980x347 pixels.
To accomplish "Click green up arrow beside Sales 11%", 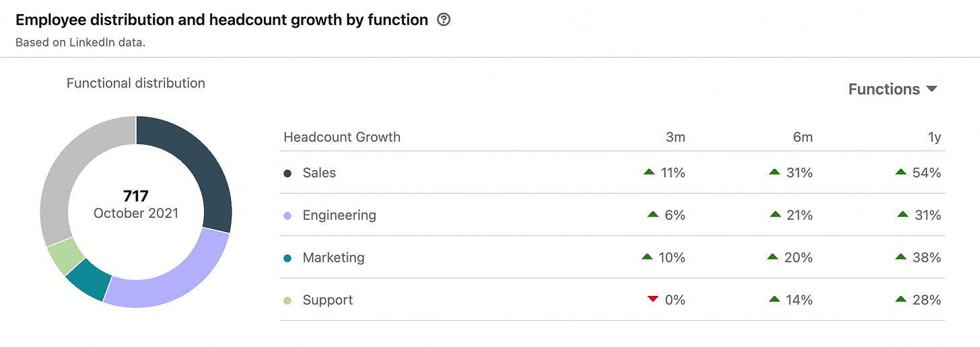I will pyautogui.click(x=649, y=172).
